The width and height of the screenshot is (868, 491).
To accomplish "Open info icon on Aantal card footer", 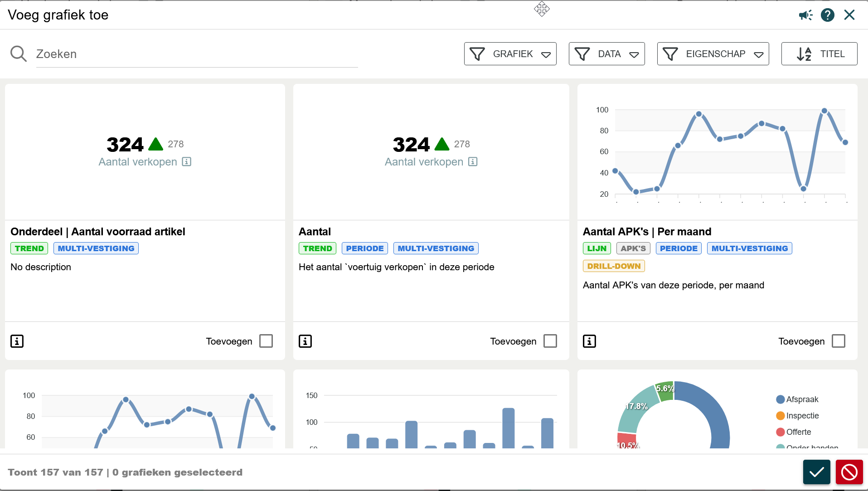I will [305, 341].
